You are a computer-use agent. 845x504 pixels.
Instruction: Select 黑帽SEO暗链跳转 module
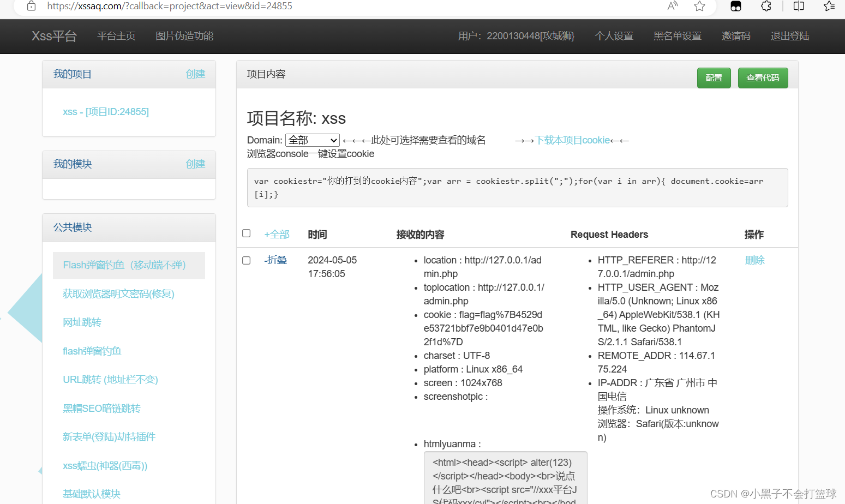click(x=101, y=409)
